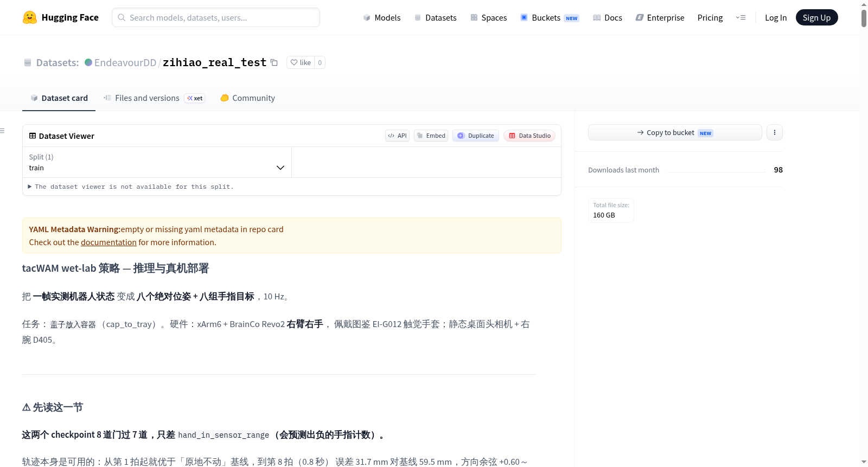Image resolution: width=868 pixels, height=467 pixels.
Task: Open the Community tab
Action: click(x=248, y=98)
